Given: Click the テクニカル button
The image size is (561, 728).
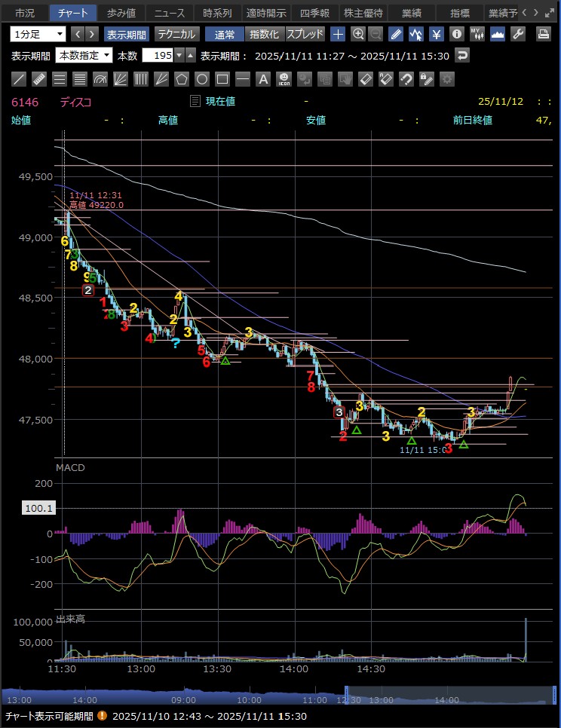Looking at the screenshot, I should point(176,34).
